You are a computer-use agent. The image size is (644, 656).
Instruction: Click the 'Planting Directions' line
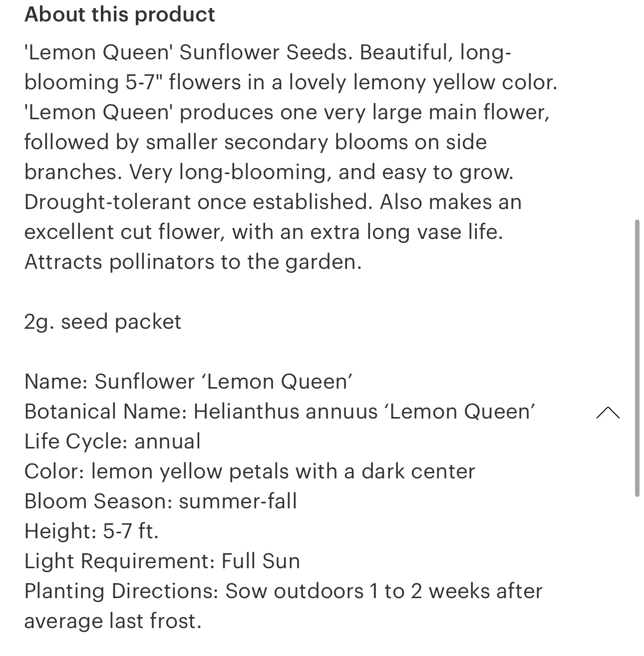283,591
